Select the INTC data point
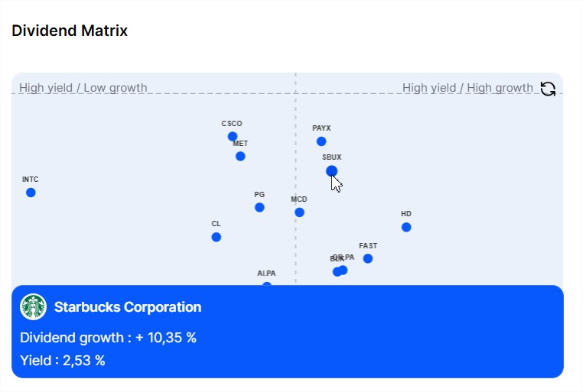This screenshot has height=392, width=583. 31,193
